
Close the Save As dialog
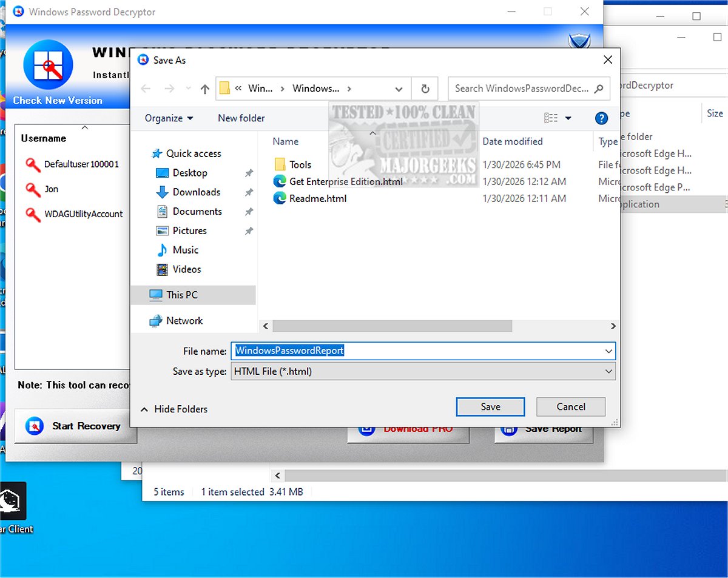pos(607,59)
